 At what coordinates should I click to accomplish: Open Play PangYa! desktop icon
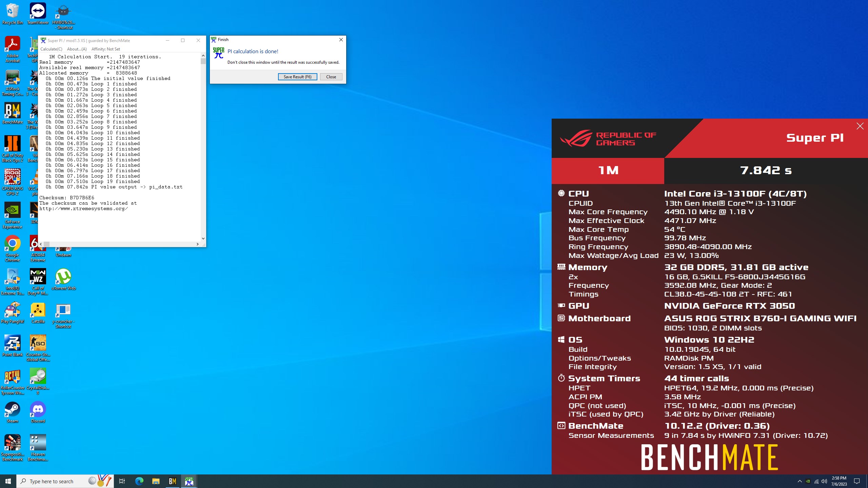13,313
